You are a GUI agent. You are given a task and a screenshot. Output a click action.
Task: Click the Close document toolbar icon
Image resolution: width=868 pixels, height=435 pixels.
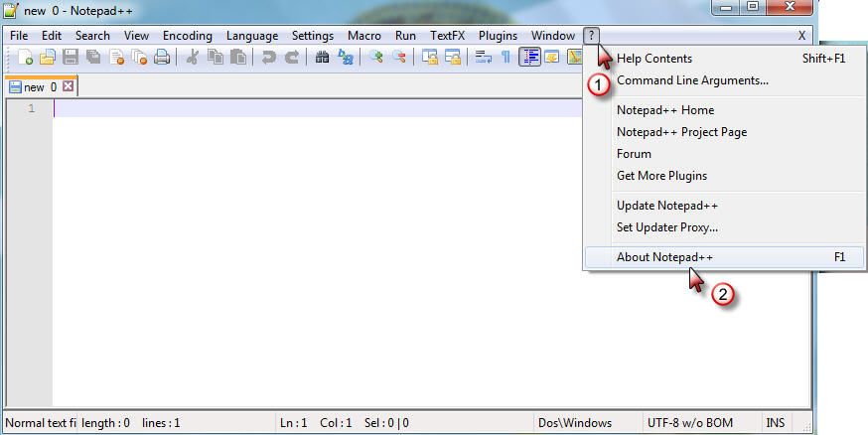pos(116,57)
